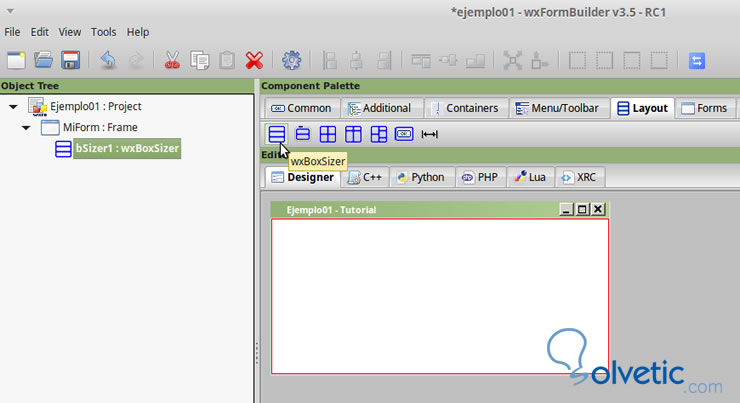This screenshot has height=403, width=740.
Task: Switch to the Additional palette tab
Action: pyautogui.click(x=380, y=108)
